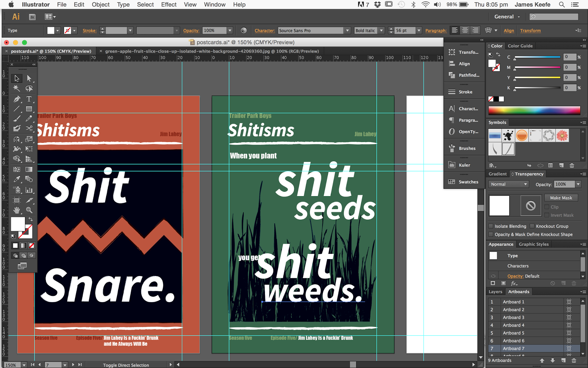Align text right in Control bar

point(475,31)
